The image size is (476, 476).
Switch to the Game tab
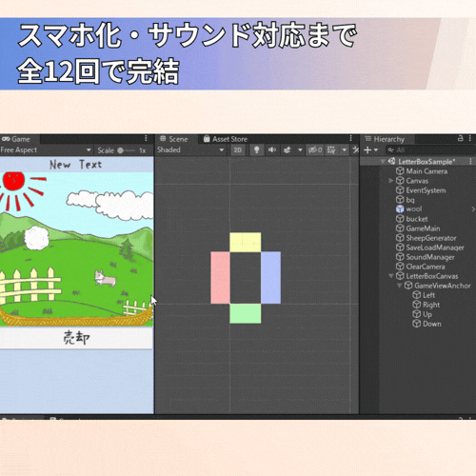[16, 139]
